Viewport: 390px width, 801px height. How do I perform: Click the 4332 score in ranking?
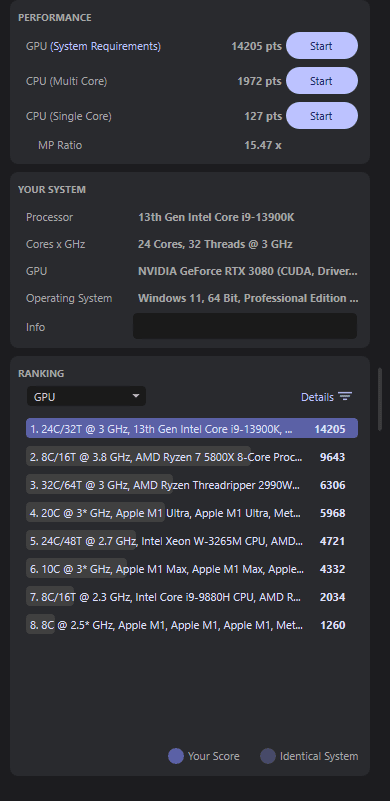pos(332,569)
